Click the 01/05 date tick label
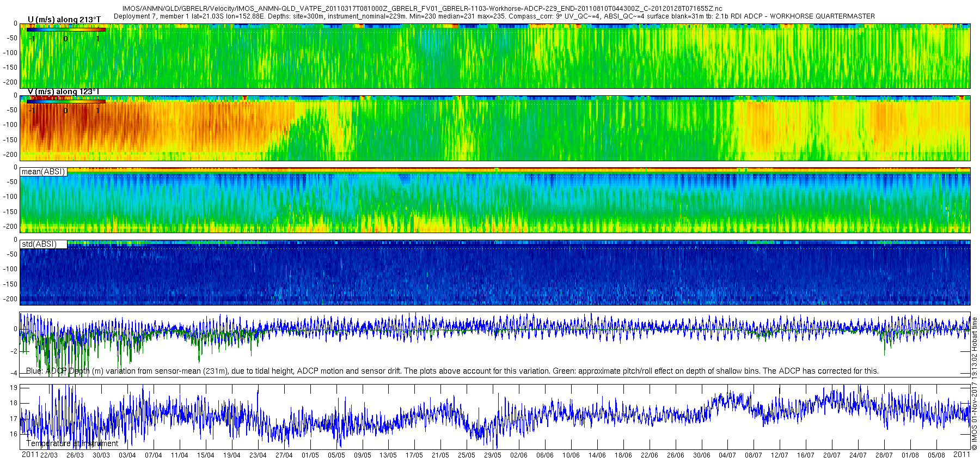This screenshot has width=980, height=463. pos(310,455)
